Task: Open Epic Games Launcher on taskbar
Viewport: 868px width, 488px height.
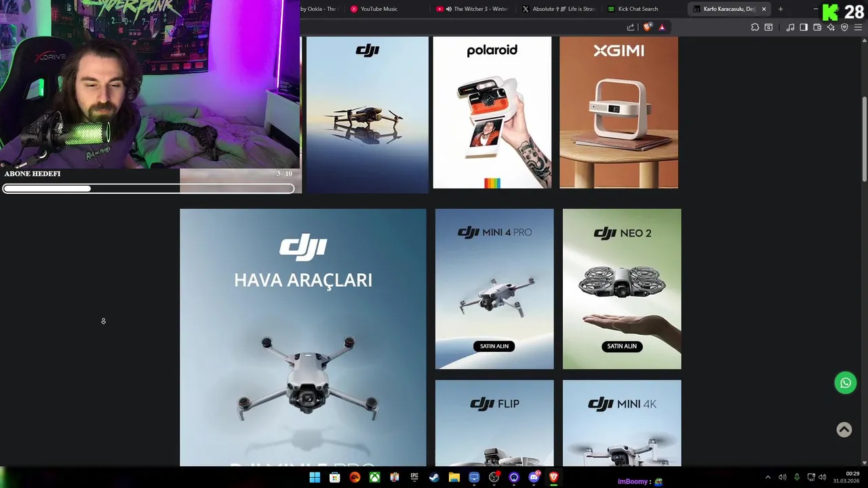Action: point(414,478)
